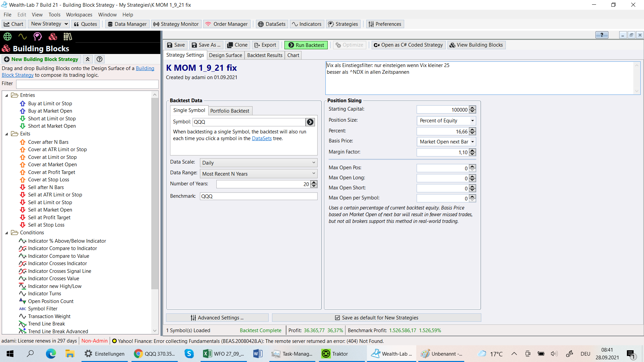Open the Data Scale dropdown
This screenshot has height=362, width=644.
tap(258, 163)
